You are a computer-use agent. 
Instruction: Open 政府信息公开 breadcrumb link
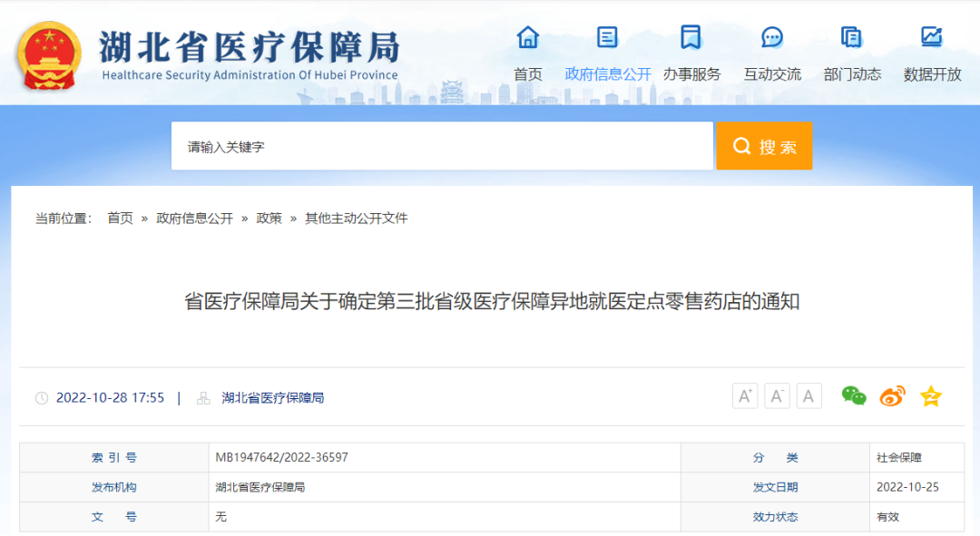tap(194, 218)
